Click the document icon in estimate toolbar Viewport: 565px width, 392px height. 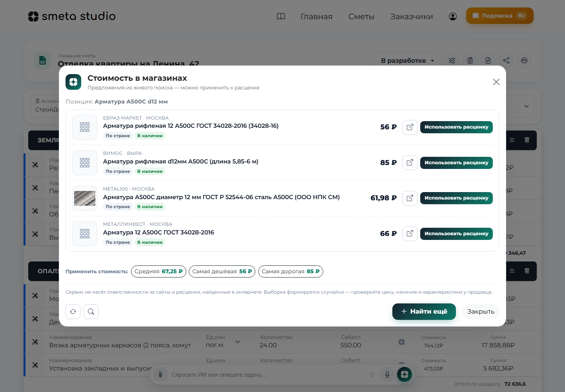point(488,60)
